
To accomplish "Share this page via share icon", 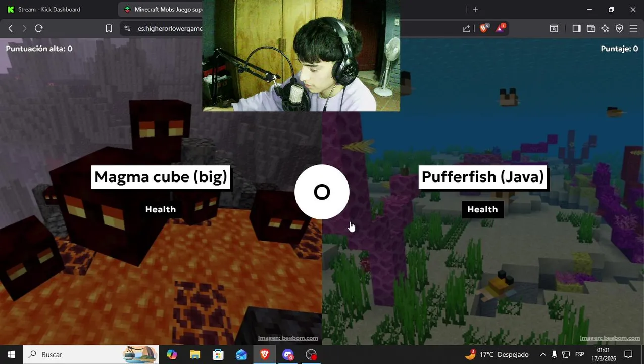I will click(466, 29).
